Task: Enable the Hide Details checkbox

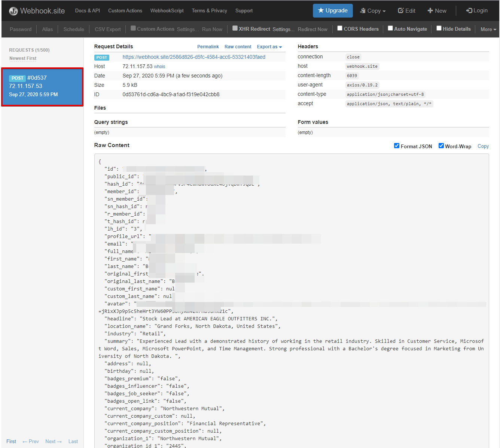Action: click(439, 28)
